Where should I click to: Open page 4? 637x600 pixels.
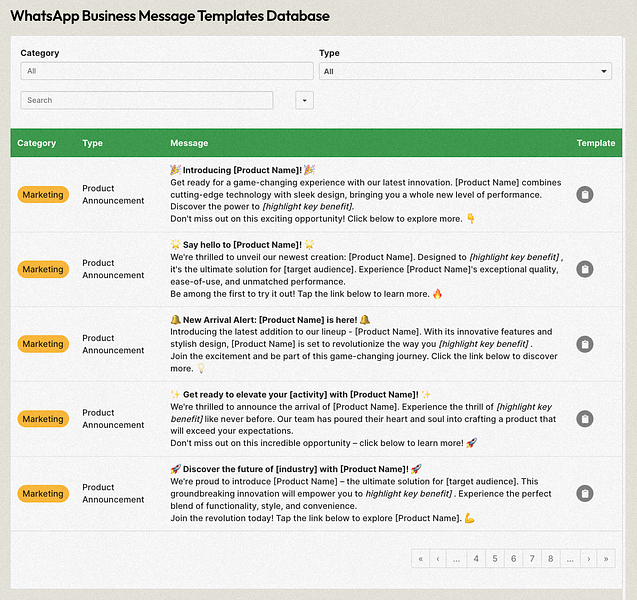(476, 559)
